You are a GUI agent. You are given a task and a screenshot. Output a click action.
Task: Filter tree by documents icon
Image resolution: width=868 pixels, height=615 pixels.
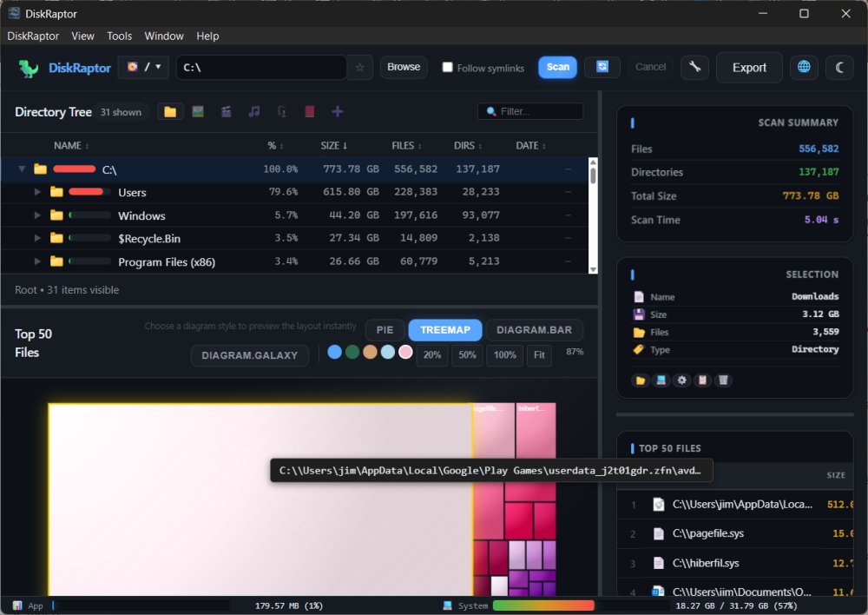click(x=282, y=112)
